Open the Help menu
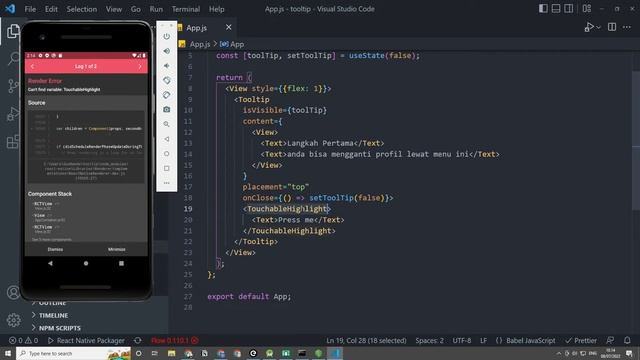Image resolution: width=640 pixels, height=360 pixels. (216, 9)
